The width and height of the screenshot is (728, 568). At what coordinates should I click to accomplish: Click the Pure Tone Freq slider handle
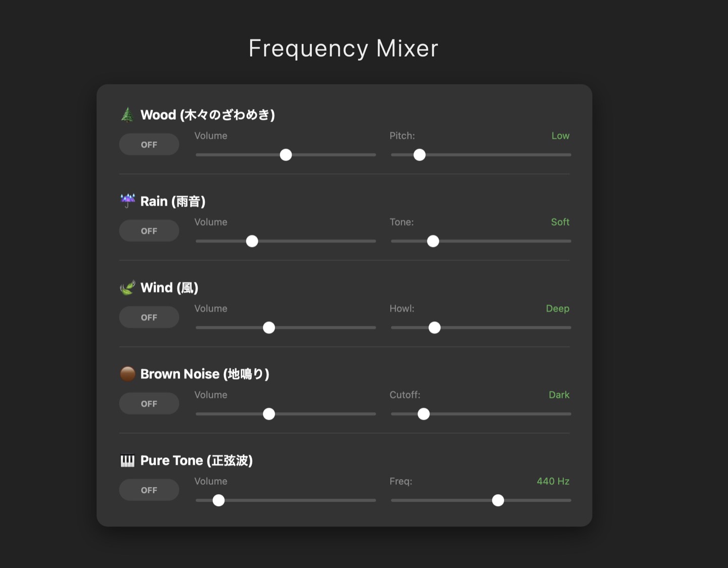498,500
